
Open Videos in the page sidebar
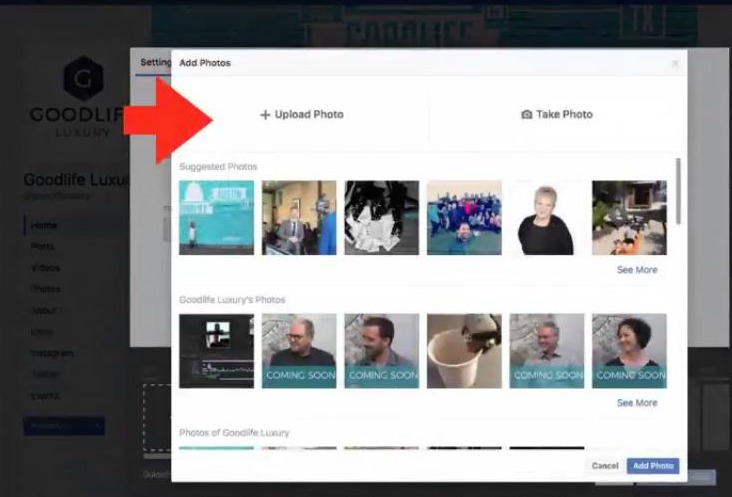click(45, 268)
